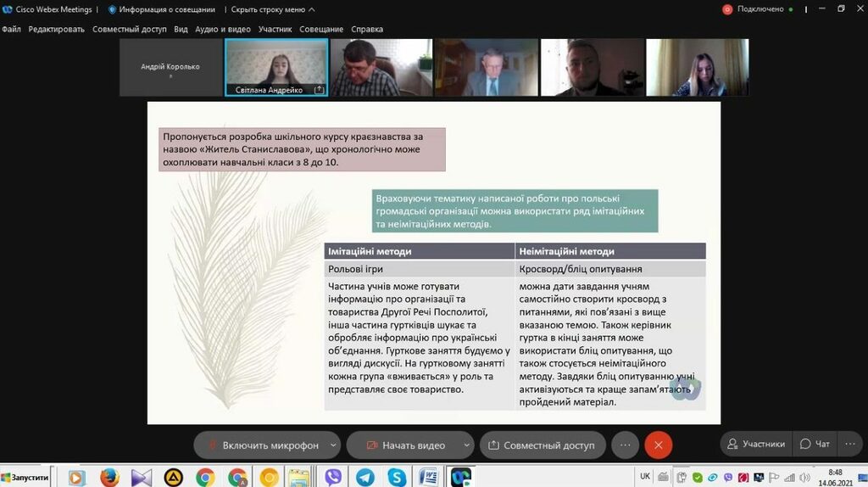This screenshot has width=868, height=487.
Task: Collapse menu bar via Скрыть строку меню
Action: pos(272,9)
